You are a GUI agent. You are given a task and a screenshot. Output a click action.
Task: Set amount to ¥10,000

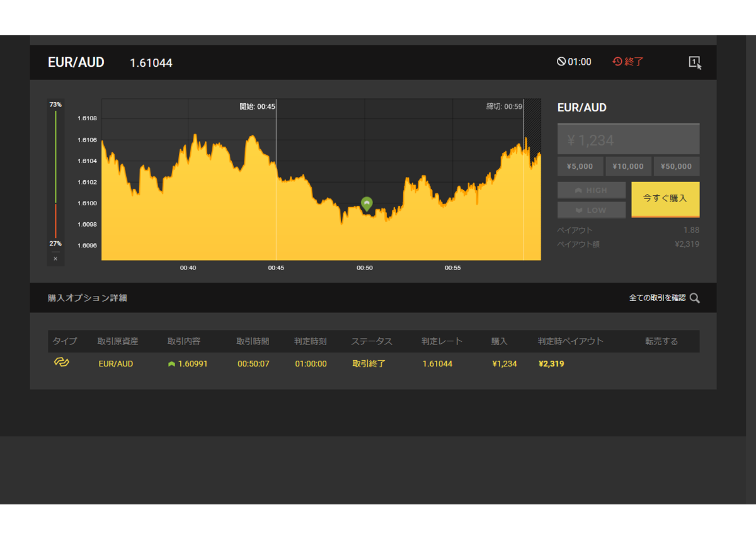pyautogui.click(x=628, y=167)
